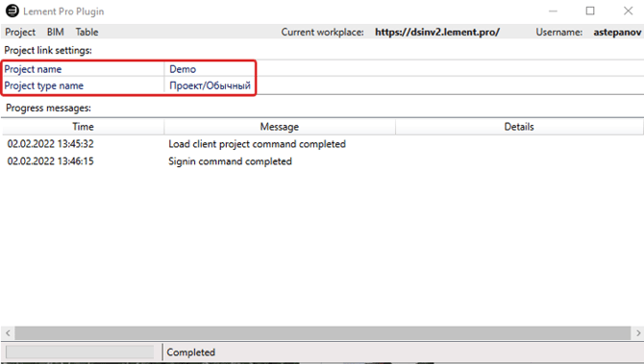
Task: Select the Project name row label
Action: pyautogui.click(x=33, y=69)
